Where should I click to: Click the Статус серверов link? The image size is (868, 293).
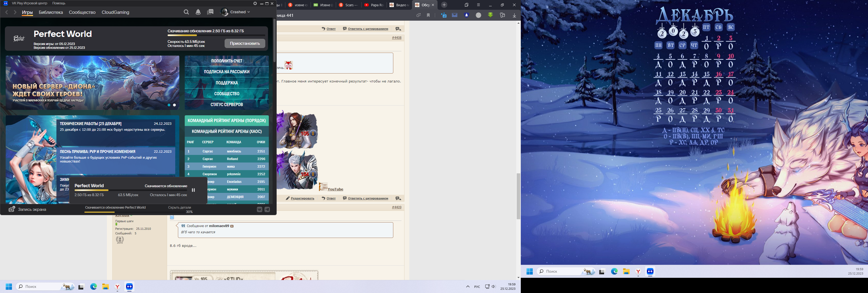click(226, 104)
